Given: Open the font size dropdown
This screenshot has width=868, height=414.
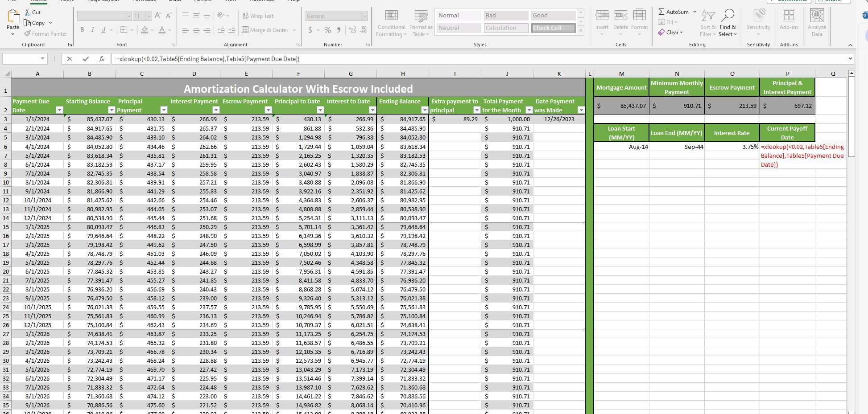Looking at the screenshot, I should pyautogui.click(x=149, y=16).
